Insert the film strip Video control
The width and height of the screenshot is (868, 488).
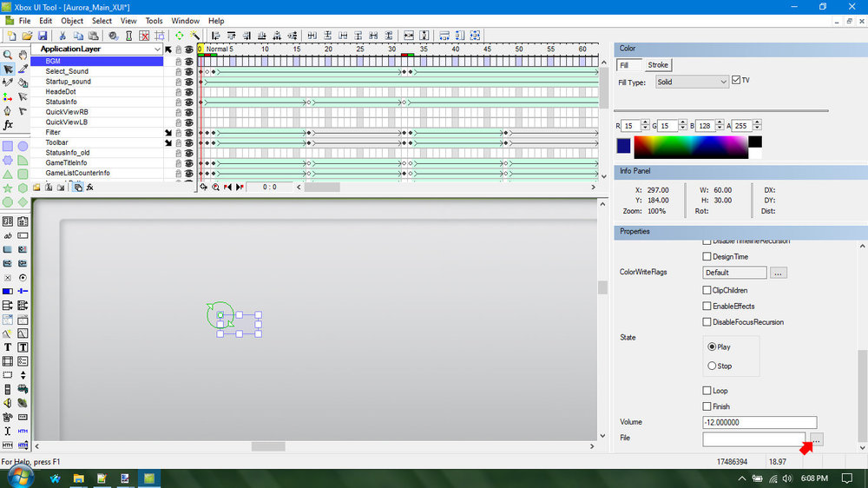click(x=8, y=361)
